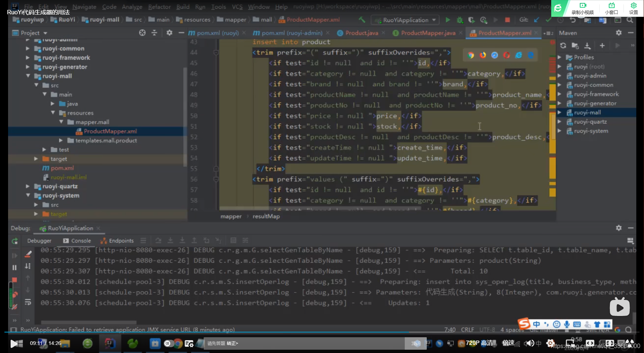Expand ruoyi-admin in the Maven panel
Screen dimensions: 644x353
[560, 76]
